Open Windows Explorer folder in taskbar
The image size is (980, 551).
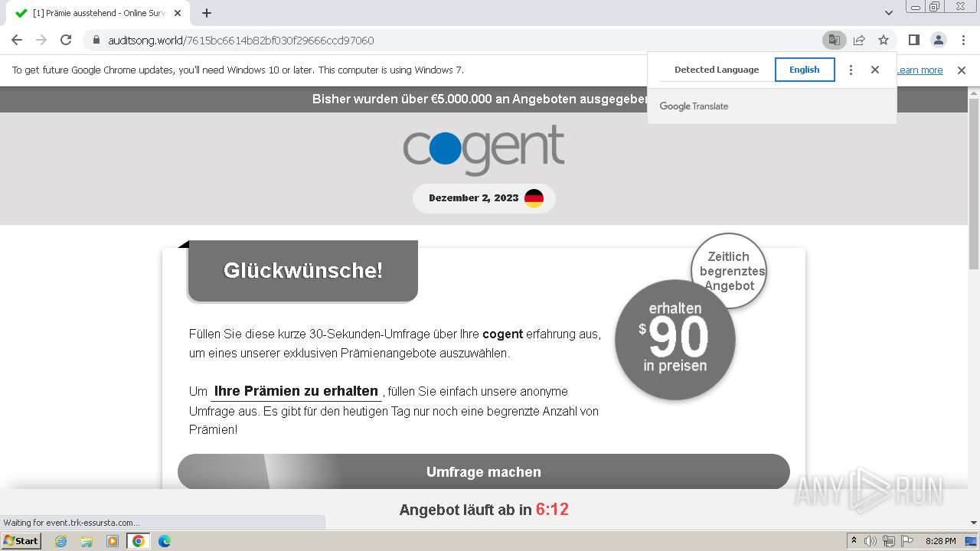coord(87,541)
